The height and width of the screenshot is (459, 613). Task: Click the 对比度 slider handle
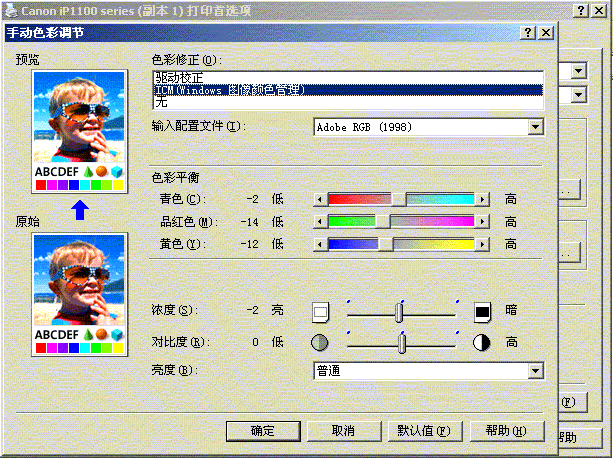click(x=402, y=343)
